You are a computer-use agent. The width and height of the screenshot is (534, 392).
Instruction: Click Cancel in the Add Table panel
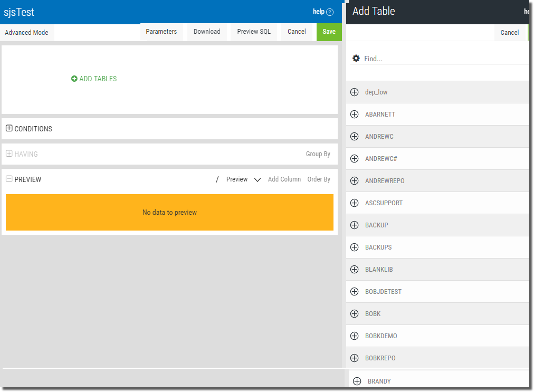point(509,33)
